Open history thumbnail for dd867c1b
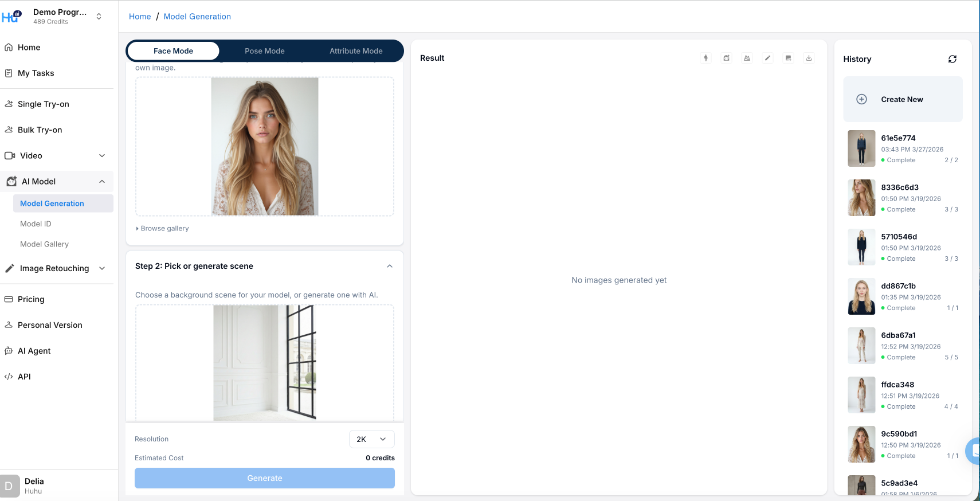The image size is (980, 501). [861, 296]
